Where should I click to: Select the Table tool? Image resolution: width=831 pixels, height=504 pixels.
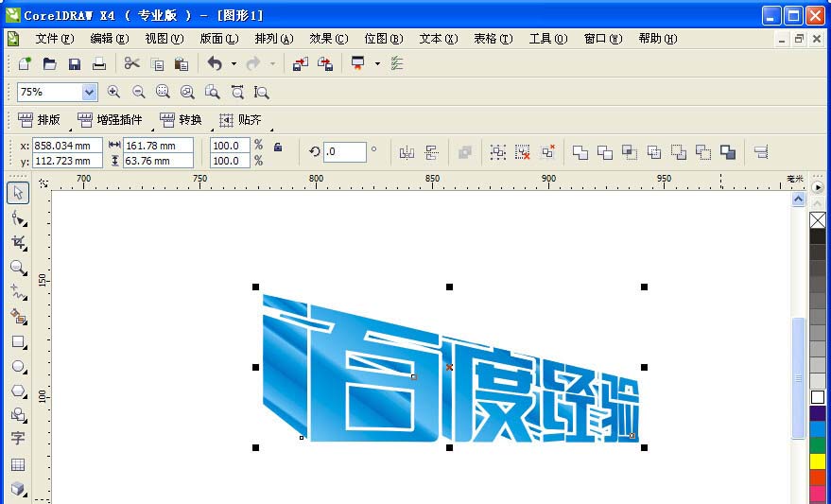click(18, 465)
